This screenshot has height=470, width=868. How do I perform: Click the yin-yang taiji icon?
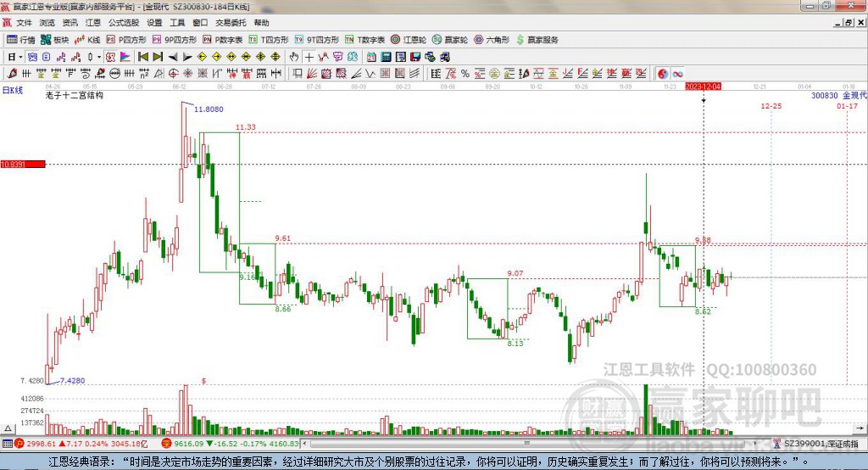(663, 73)
